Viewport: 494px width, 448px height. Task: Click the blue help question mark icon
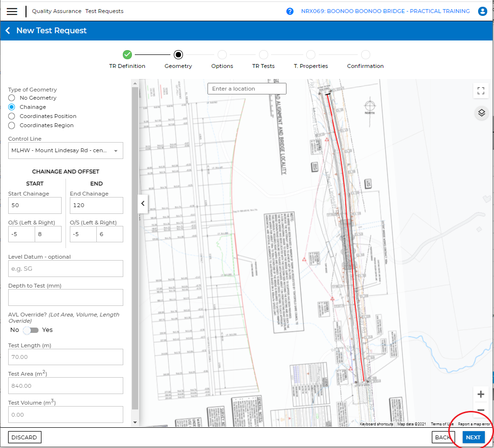[x=290, y=12]
